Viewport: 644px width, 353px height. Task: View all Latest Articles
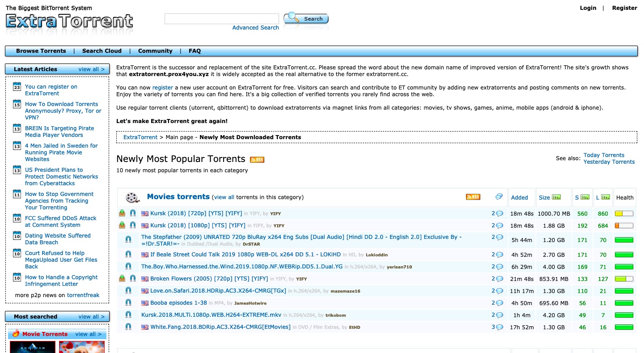92,69
